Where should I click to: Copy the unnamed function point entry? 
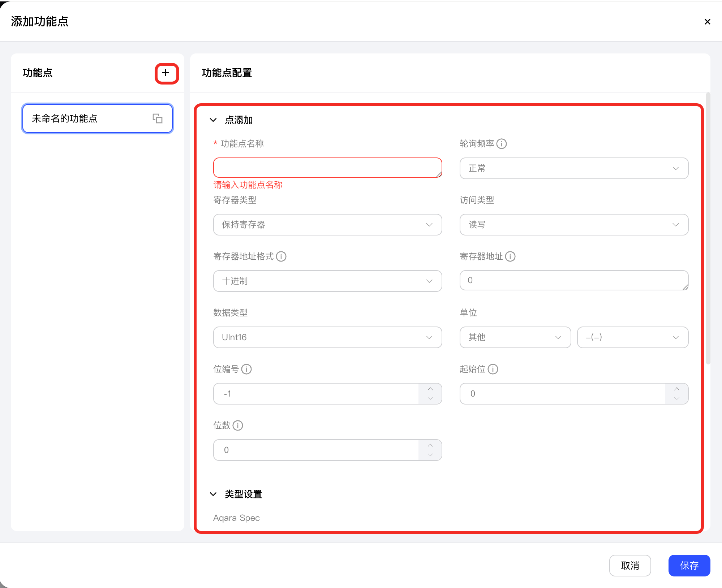click(x=158, y=118)
